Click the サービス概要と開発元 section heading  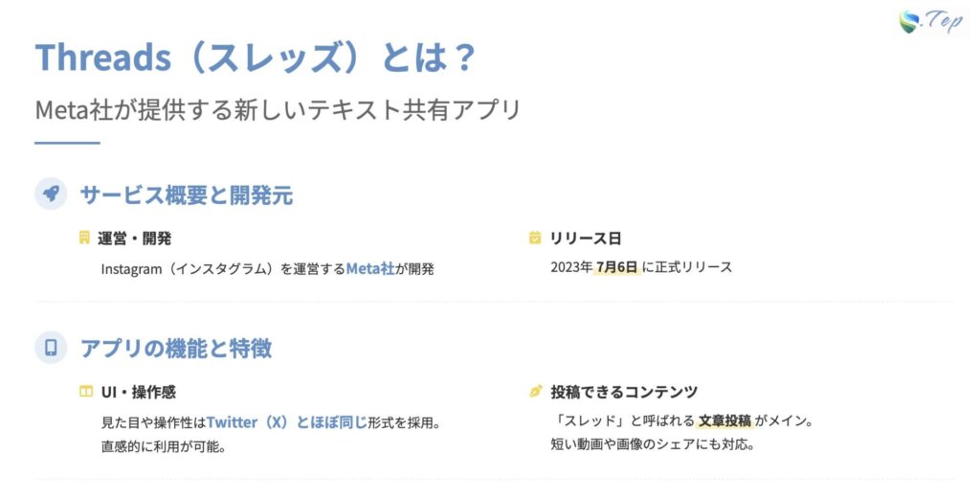[x=187, y=194]
